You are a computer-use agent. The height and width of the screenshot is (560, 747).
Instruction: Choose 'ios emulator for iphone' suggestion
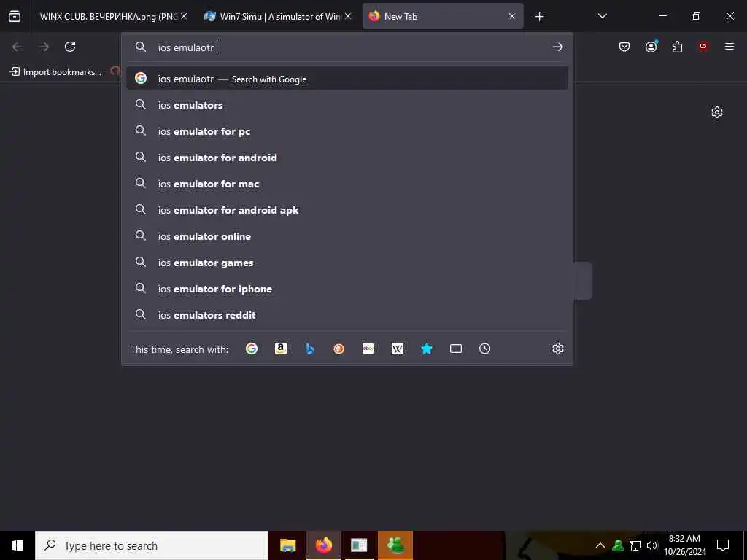point(347,289)
